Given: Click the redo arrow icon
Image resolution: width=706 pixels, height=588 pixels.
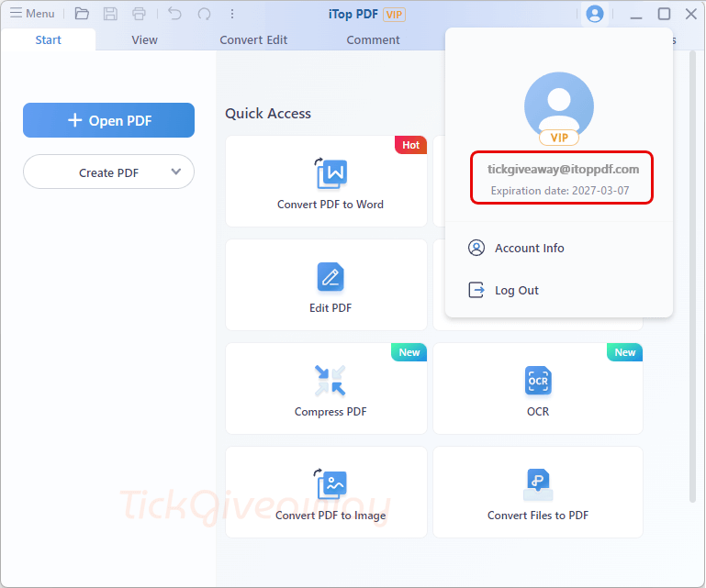Looking at the screenshot, I should pos(204,14).
